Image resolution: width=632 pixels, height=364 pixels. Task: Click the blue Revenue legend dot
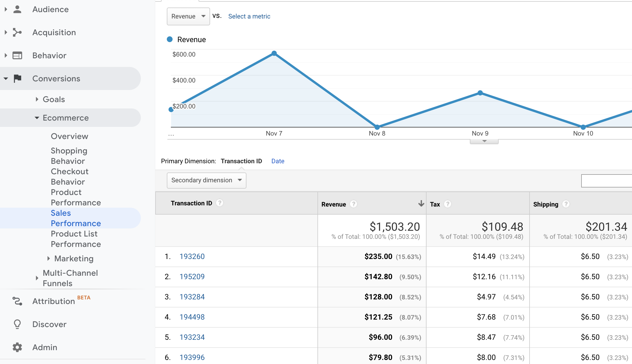(x=170, y=39)
